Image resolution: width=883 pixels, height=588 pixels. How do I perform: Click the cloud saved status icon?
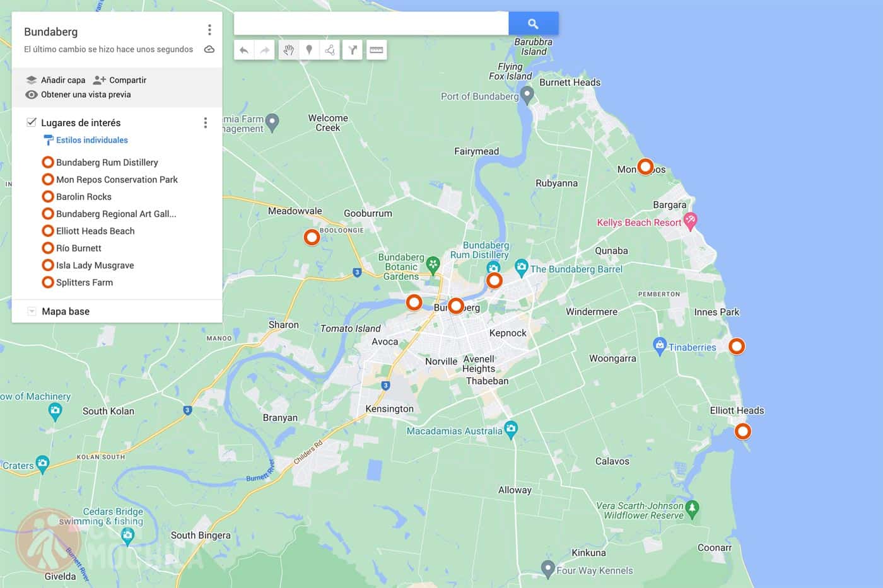[x=209, y=49]
